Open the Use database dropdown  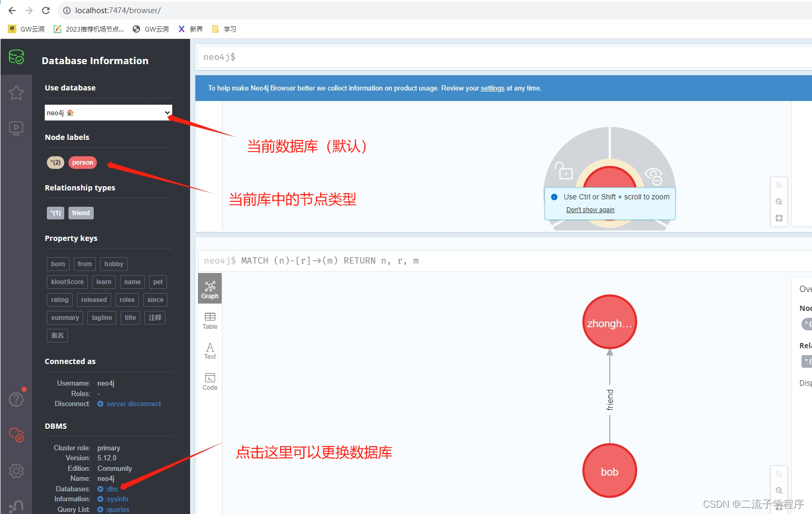coord(108,112)
